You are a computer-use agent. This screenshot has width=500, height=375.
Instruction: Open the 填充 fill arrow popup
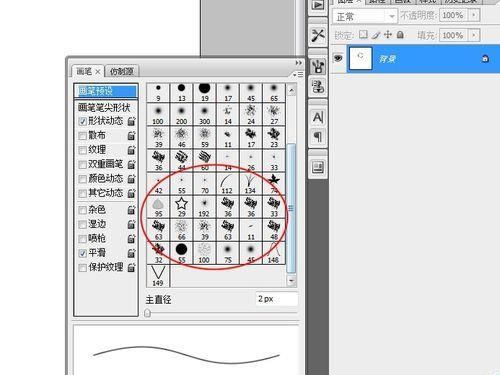474,35
